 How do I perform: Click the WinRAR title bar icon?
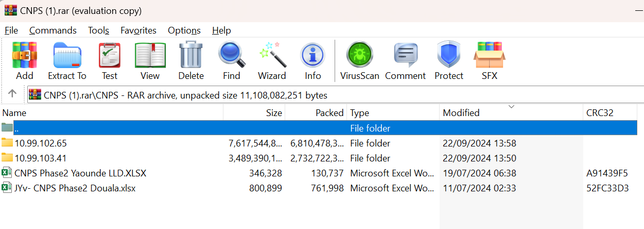(x=10, y=10)
